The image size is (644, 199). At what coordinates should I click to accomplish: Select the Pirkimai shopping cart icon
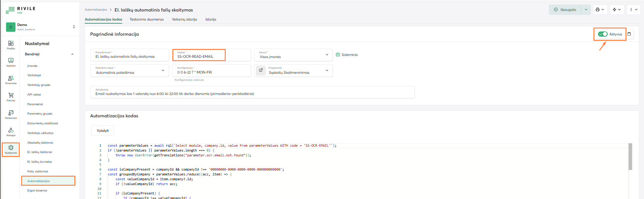[x=11, y=97]
